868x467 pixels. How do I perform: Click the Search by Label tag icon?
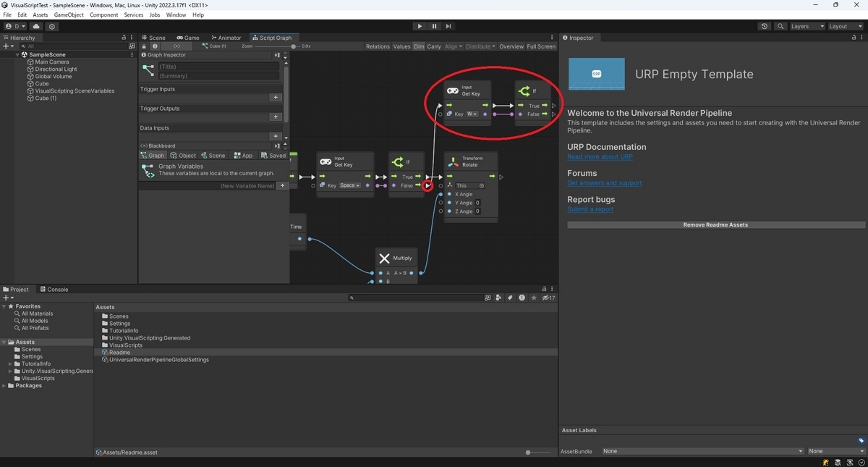coord(510,298)
